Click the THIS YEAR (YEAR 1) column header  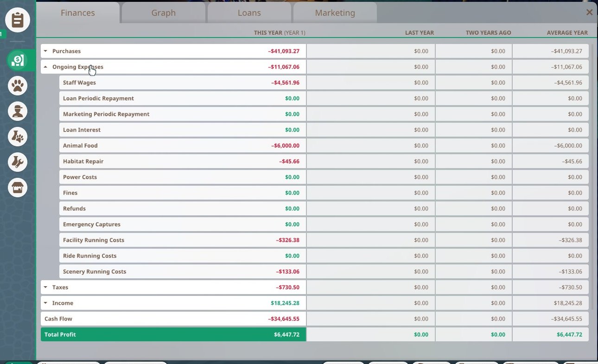(280, 33)
